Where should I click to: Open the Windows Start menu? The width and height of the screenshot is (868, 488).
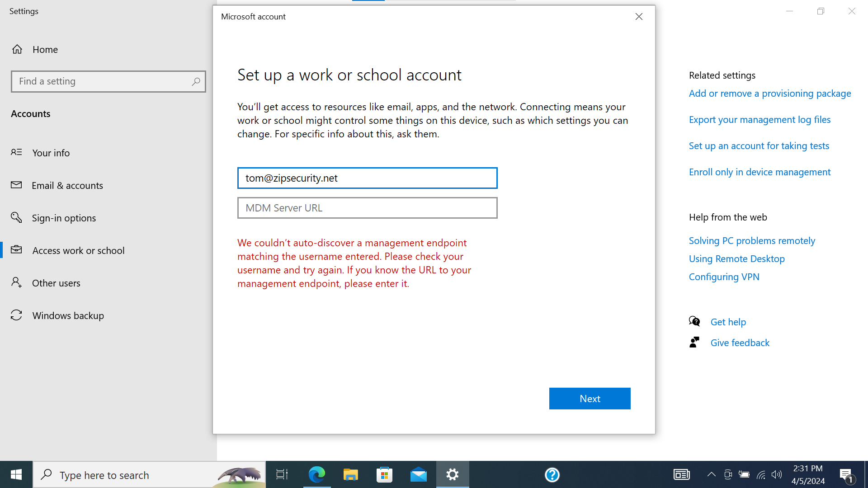point(16,474)
